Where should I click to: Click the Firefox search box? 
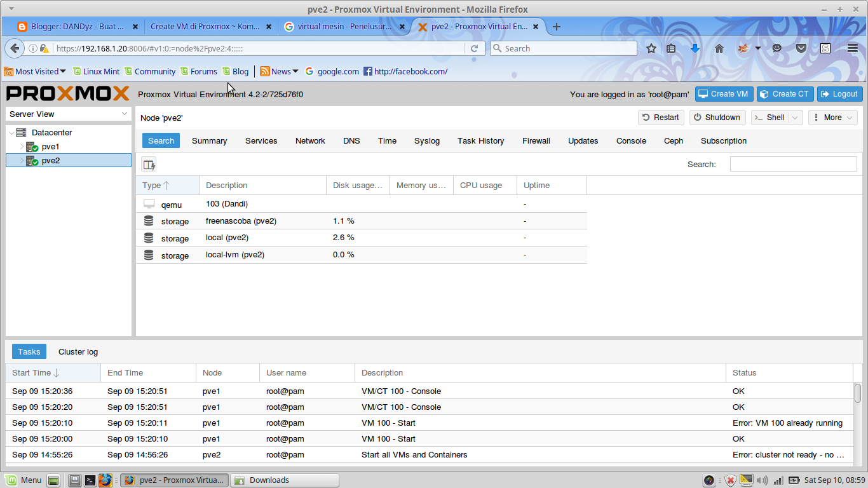(x=563, y=48)
